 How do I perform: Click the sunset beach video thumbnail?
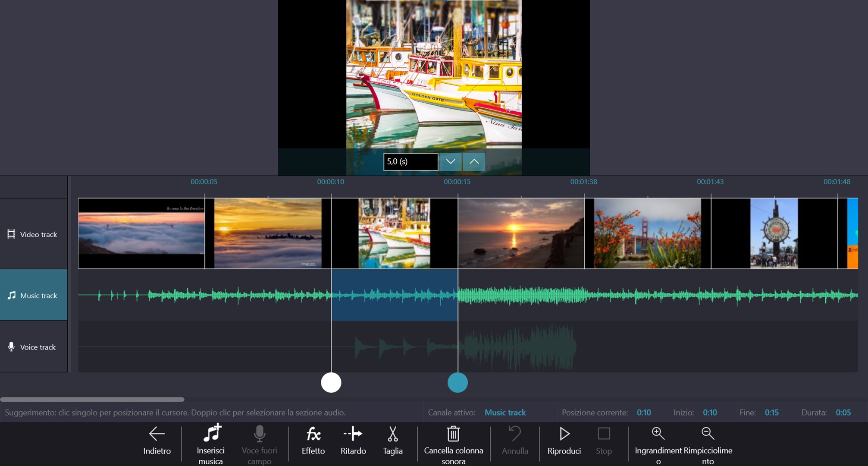tap(521, 233)
